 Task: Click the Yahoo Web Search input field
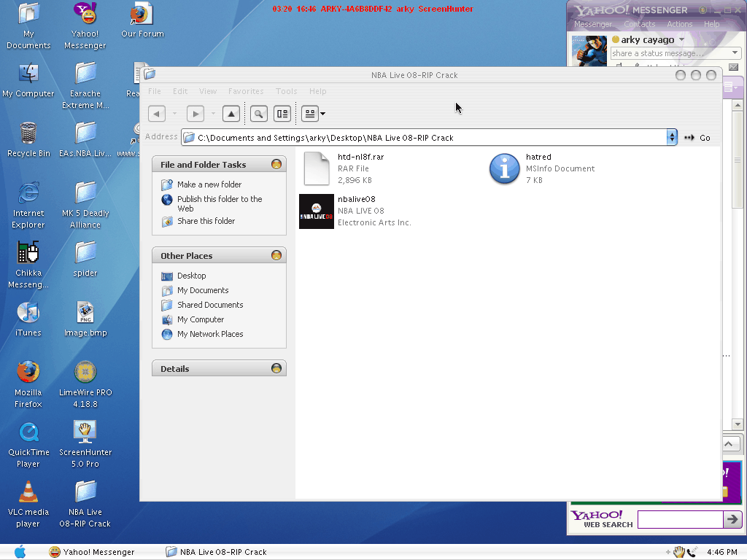(x=680, y=519)
